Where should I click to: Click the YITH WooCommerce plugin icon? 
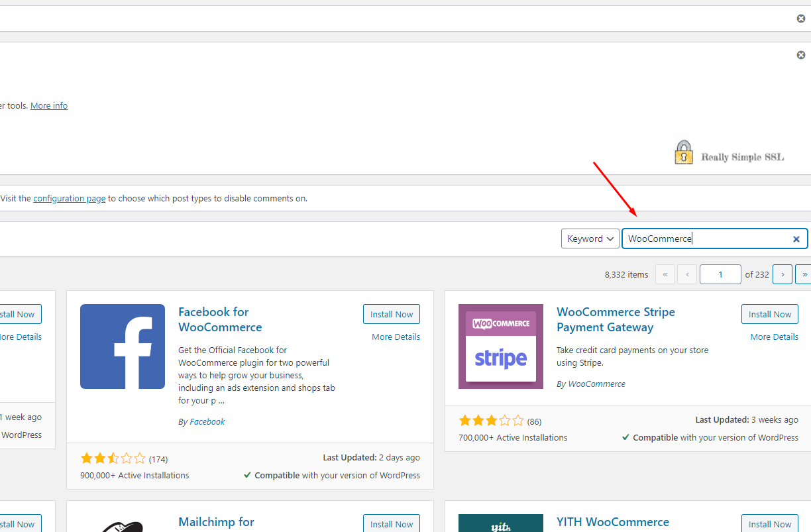(x=501, y=523)
